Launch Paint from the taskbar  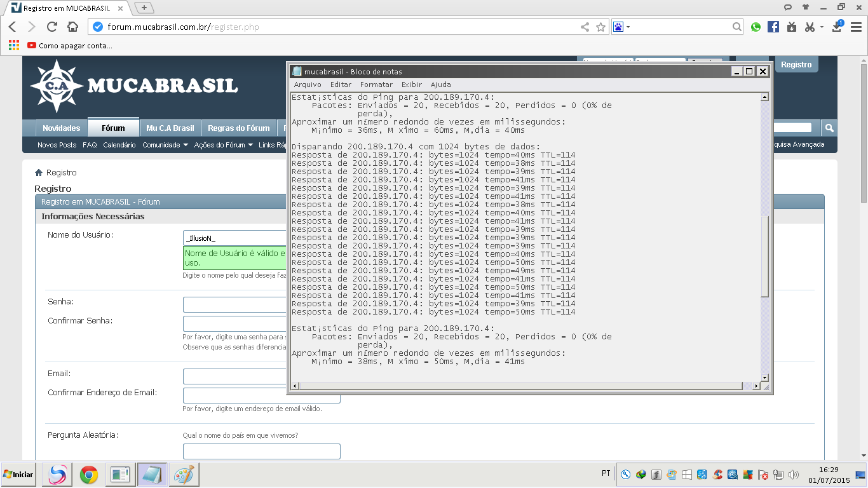point(184,475)
